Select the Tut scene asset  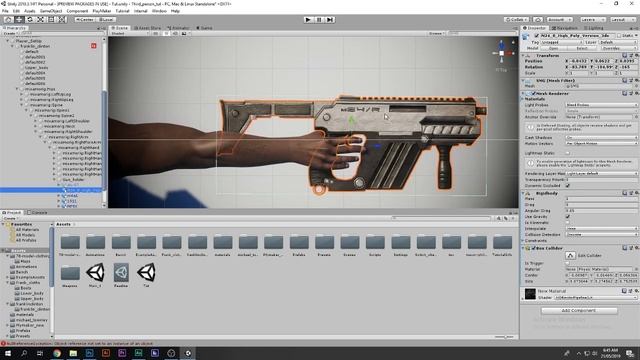146,273
